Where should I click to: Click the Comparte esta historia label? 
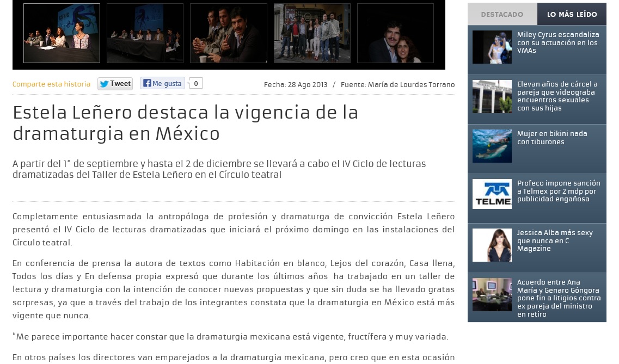(x=51, y=84)
